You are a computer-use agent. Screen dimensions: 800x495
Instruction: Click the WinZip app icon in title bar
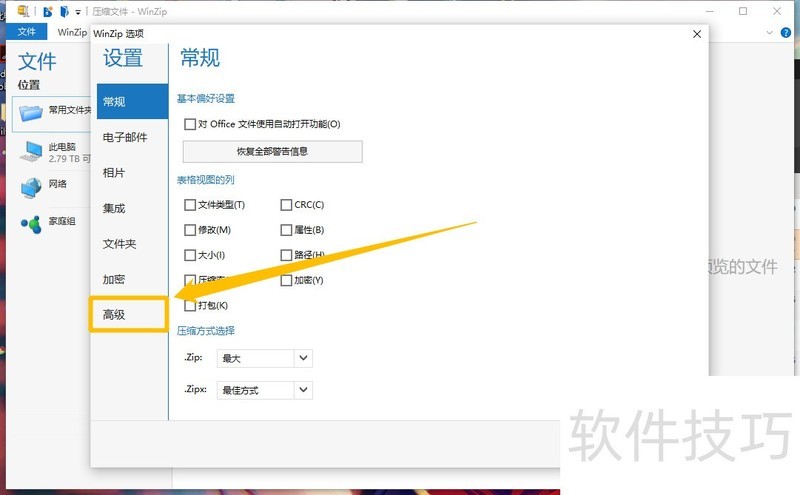pyautogui.click(x=23, y=10)
